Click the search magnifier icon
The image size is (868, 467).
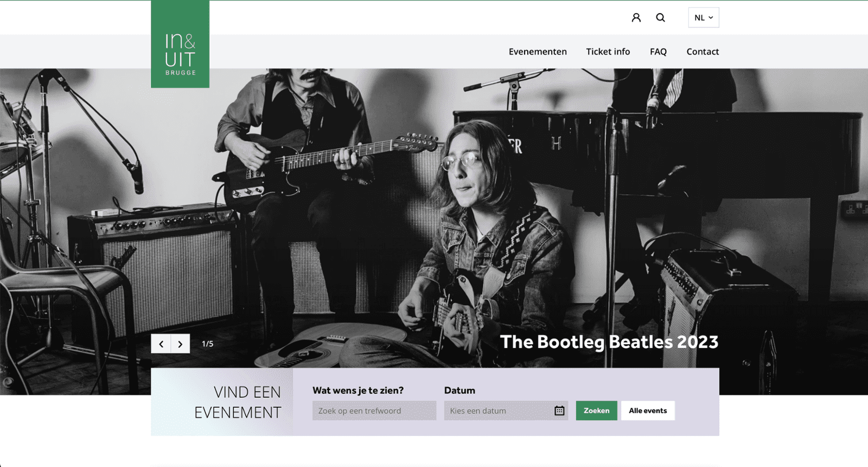click(660, 17)
